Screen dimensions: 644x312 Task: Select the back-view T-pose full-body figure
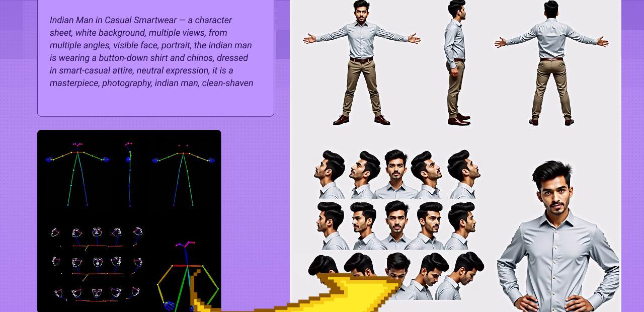551,63
